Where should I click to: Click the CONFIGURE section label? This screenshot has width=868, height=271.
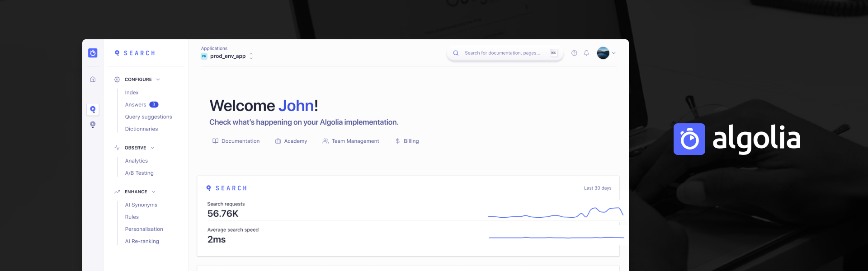click(138, 79)
